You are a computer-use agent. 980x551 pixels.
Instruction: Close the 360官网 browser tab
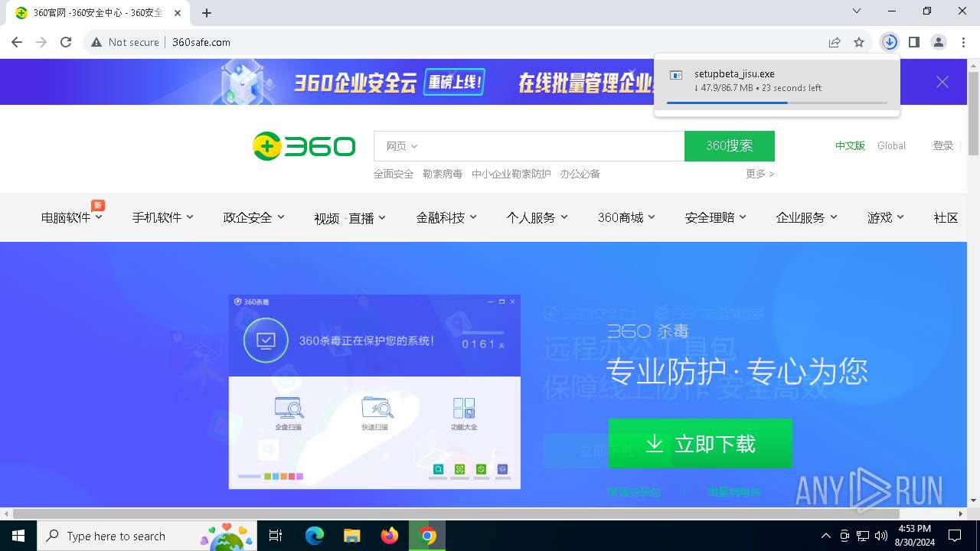[x=178, y=13]
